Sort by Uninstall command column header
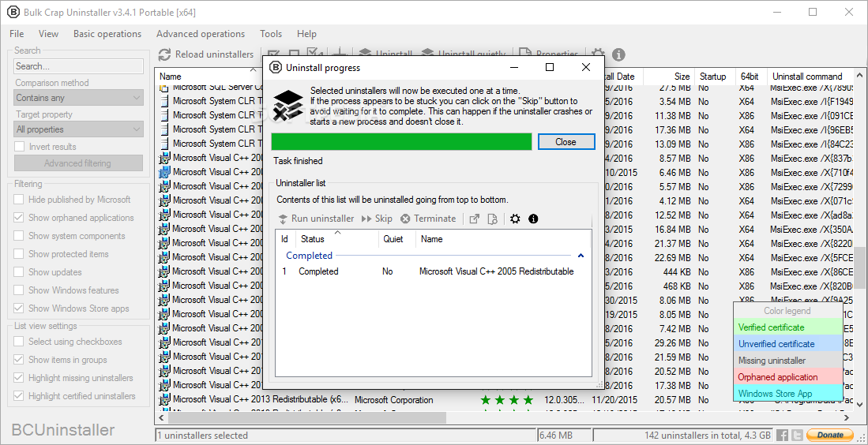Viewport: 868px width, 445px height. point(812,77)
